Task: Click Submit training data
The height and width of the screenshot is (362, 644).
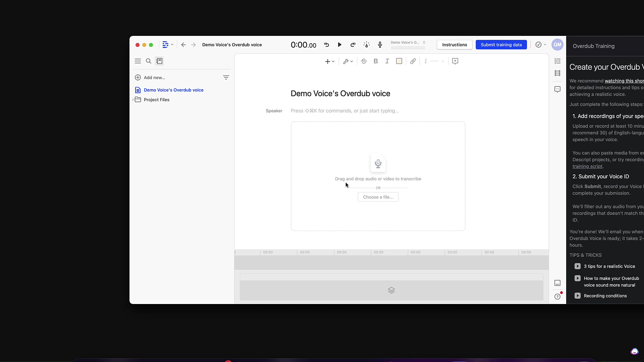Action: pos(501,45)
